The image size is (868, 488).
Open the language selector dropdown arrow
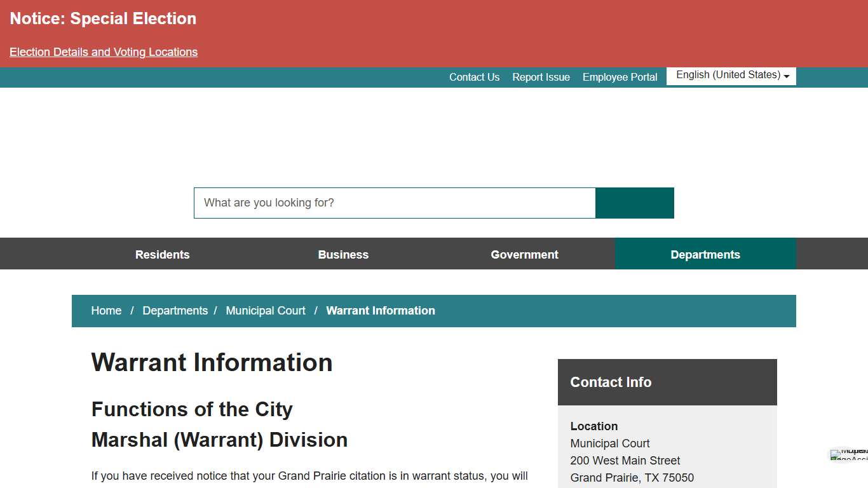(786, 76)
